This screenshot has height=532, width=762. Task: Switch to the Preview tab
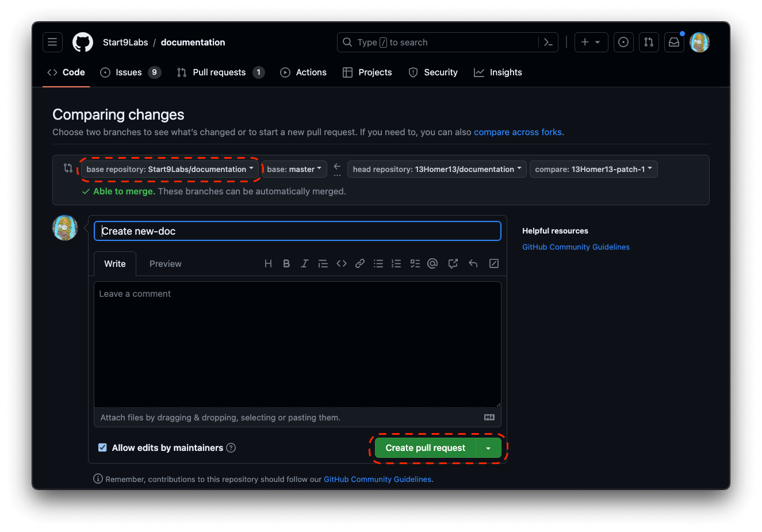165,264
